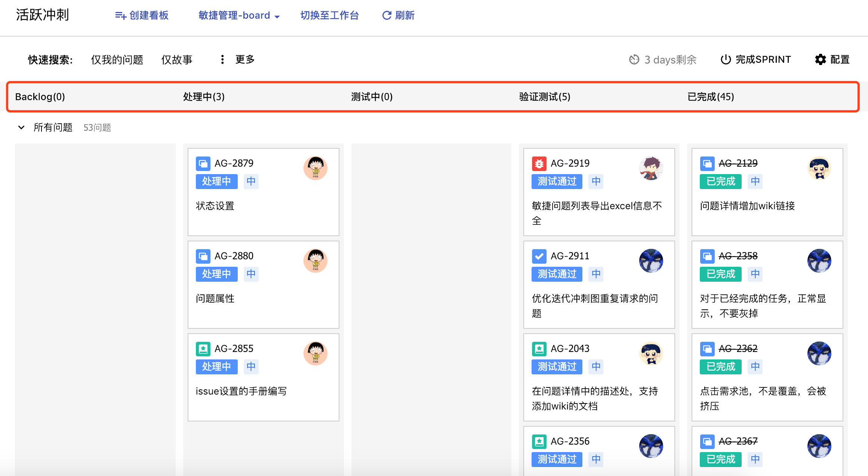The height and width of the screenshot is (476, 868).
Task: Click 创建看板 to create a board
Action: tap(142, 15)
